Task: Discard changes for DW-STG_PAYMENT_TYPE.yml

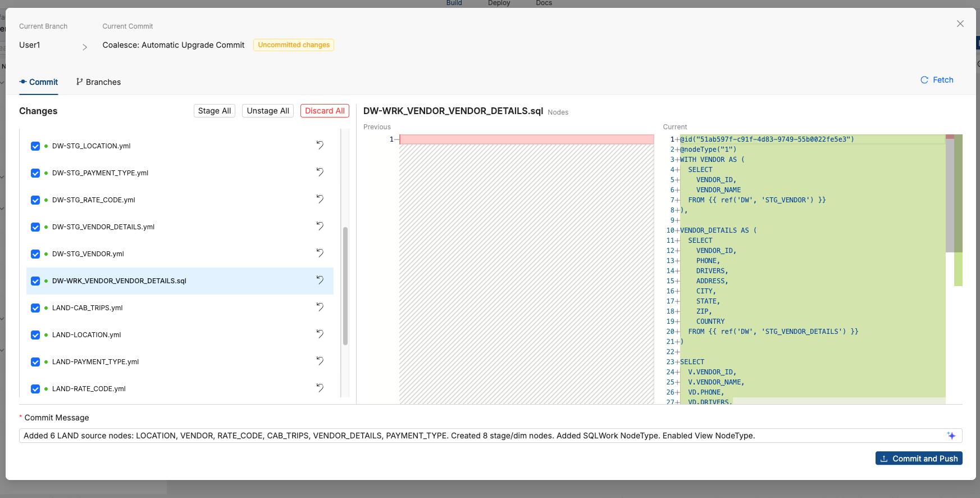Action: (320, 172)
